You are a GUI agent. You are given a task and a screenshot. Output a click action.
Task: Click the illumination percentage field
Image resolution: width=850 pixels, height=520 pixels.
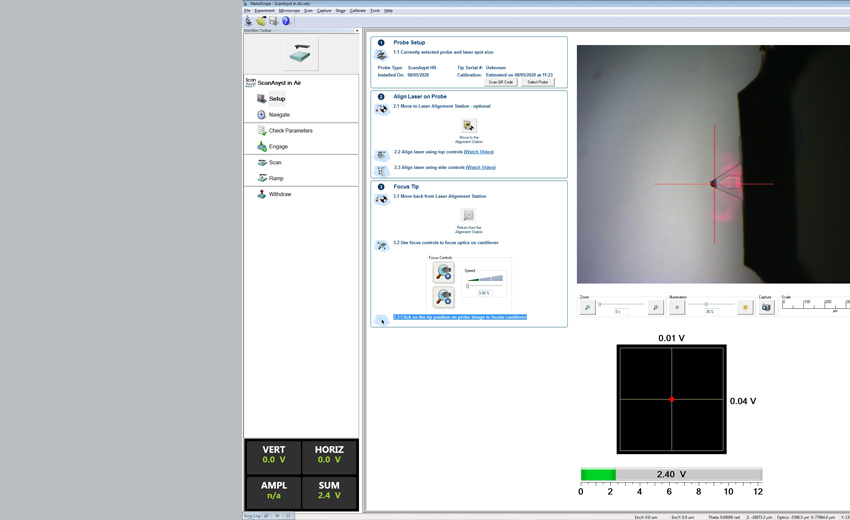[x=709, y=312]
